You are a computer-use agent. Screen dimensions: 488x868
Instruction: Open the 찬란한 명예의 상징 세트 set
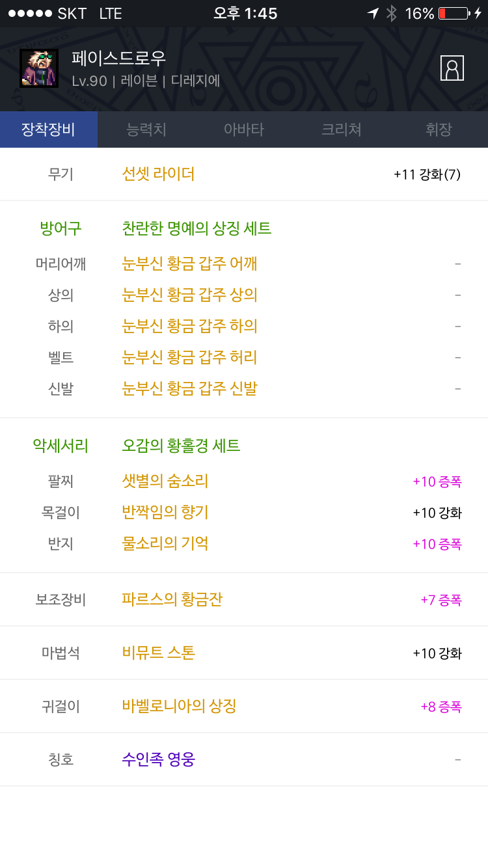click(x=197, y=228)
